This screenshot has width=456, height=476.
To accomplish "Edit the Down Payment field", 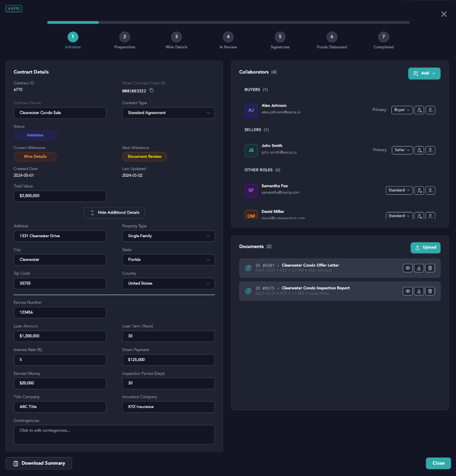I will coord(168,360).
